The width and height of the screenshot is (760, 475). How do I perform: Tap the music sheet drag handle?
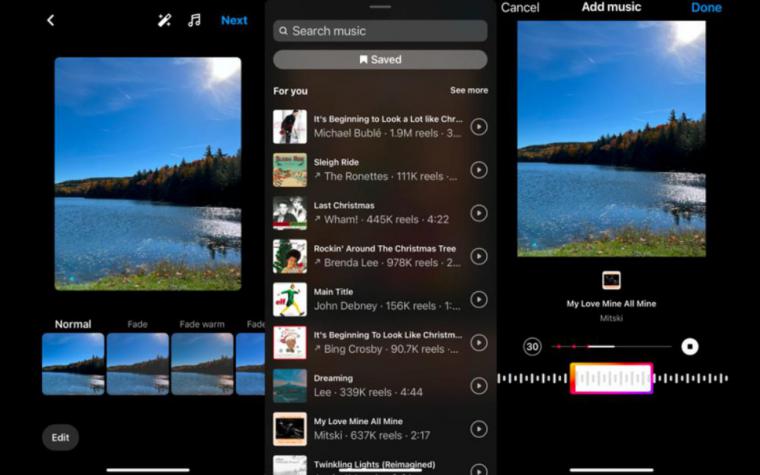coord(380,7)
